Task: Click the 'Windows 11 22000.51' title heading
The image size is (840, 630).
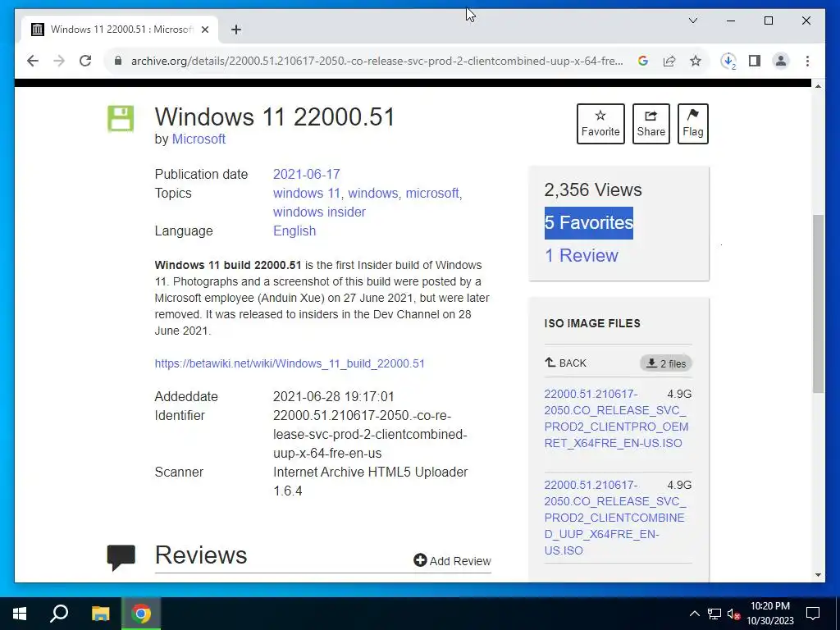Action: point(275,116)
